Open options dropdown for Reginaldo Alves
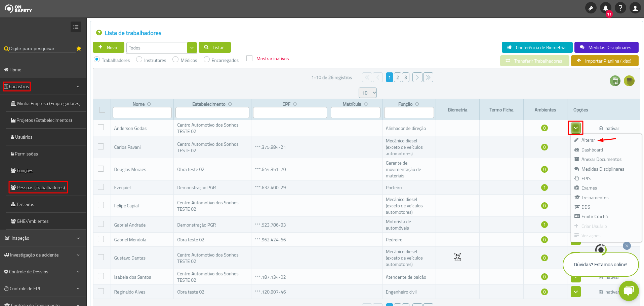The height and width of the screenshot is (306, 644). (576, 292)
